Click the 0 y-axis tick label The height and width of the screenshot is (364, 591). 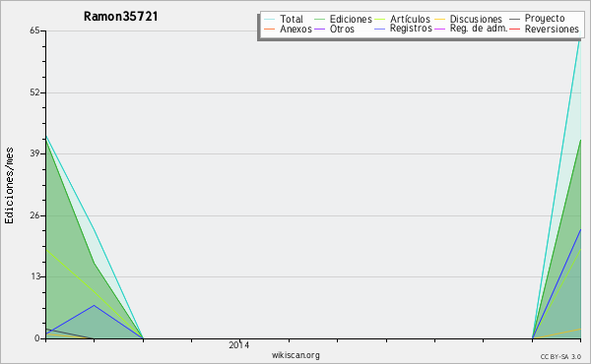37,338
